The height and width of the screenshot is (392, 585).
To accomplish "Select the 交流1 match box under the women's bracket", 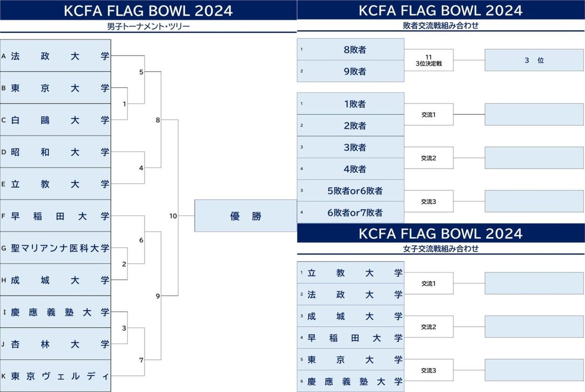I will pos(429,283).
